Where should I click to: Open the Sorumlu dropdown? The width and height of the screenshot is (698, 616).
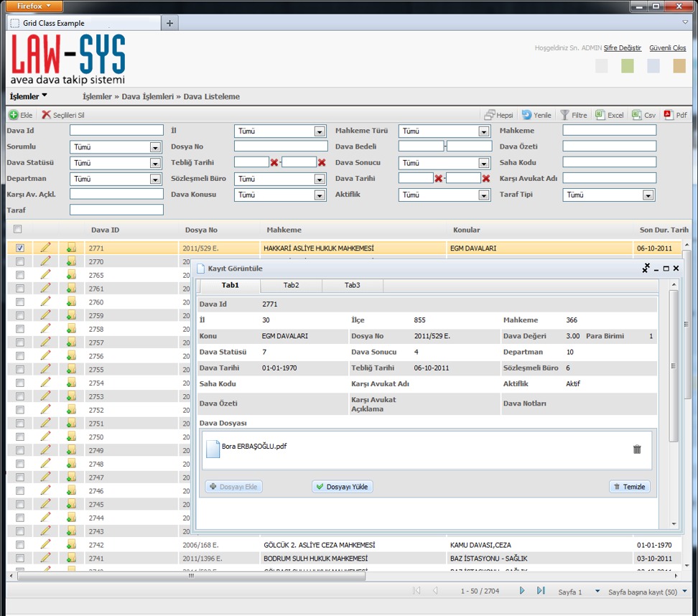point(116,147)
